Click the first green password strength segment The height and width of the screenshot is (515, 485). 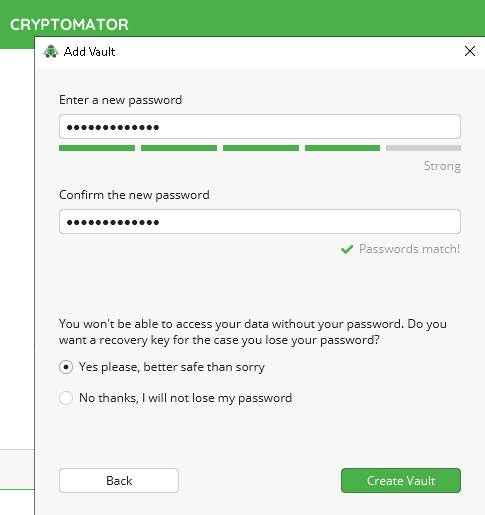coord(97,148)
